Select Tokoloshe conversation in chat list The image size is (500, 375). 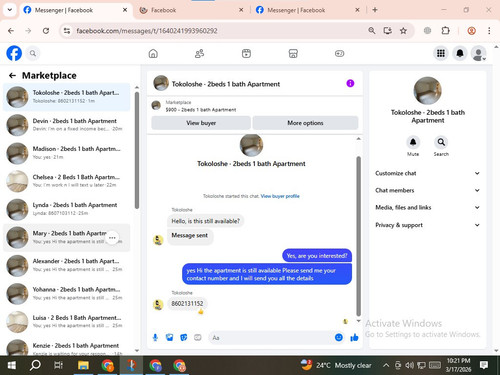point(67,97)
